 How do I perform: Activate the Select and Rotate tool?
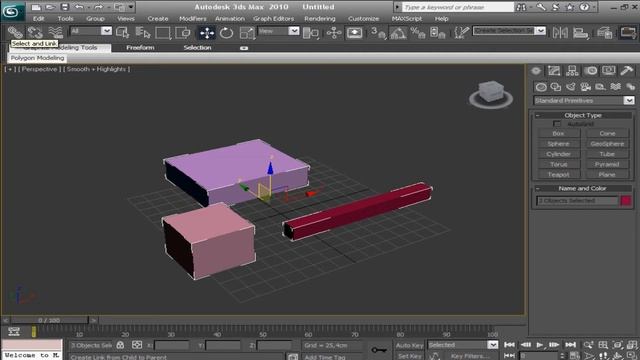(x=227, y=33)
